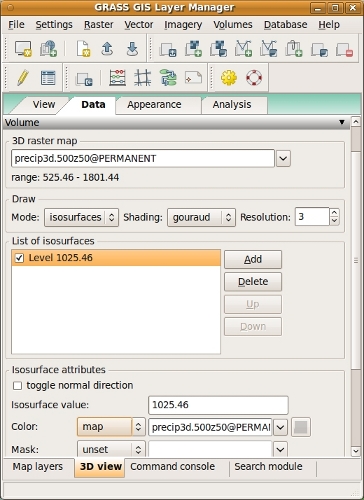Click the gray color swatch button
This screenshot has height=500, width=364.
click(301, 427)
